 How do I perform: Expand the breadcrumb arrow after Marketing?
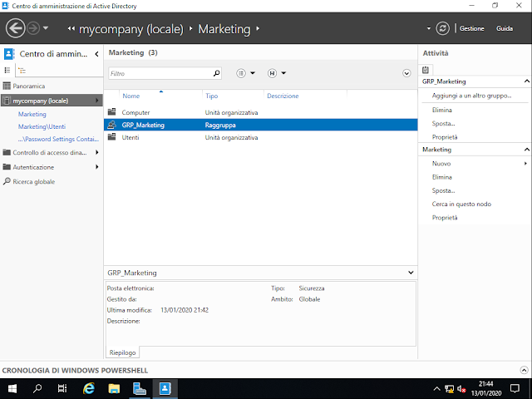(258, 29)
